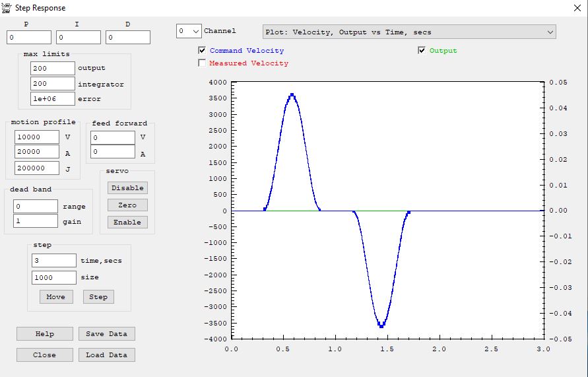588x377 pixels.
Task: Click the Step Response title bar icon
Action: point(7,8)
